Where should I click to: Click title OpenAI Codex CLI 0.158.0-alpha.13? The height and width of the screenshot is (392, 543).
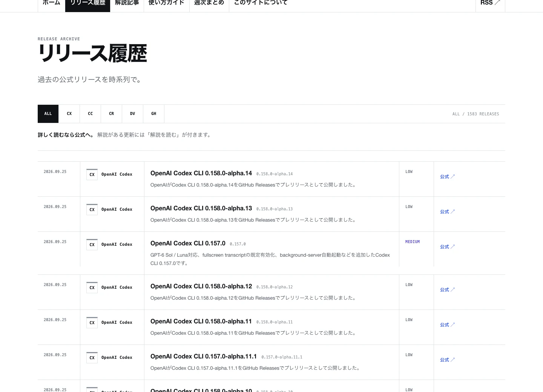pos(201,208)
